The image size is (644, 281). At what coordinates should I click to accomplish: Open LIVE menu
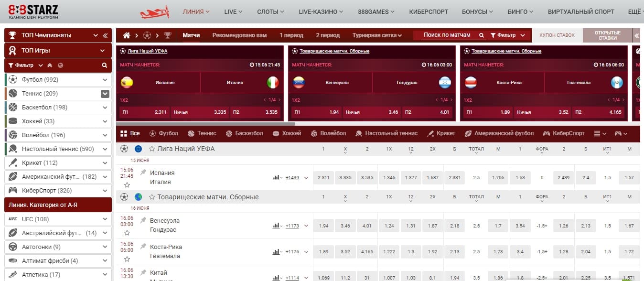pos(233,11)
